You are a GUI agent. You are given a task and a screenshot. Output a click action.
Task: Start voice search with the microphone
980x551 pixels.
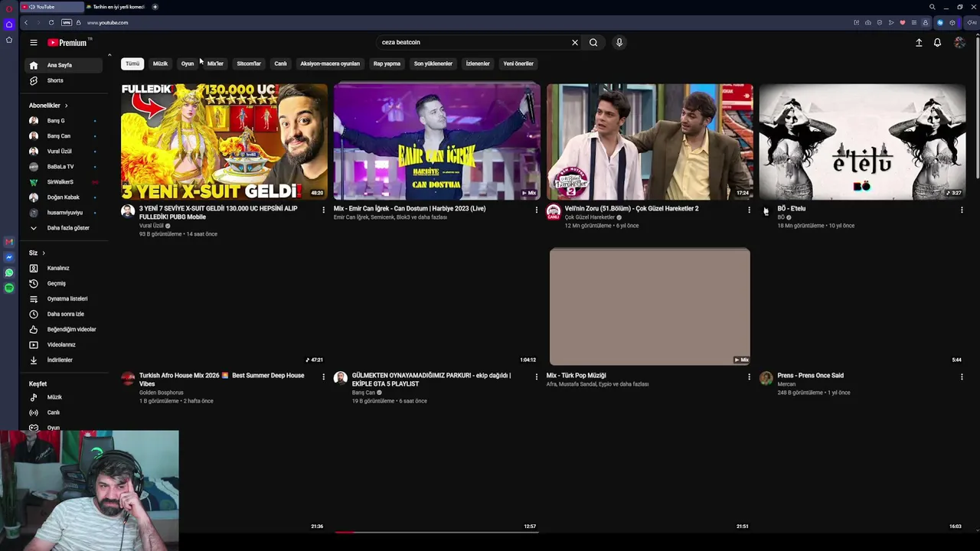pyautogui.click(x=619, y=43)
